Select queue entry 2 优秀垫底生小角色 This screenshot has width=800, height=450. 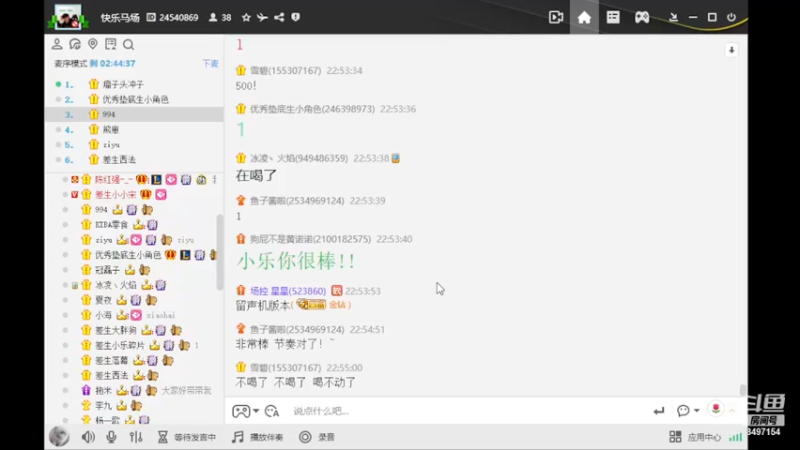[134, 99]
